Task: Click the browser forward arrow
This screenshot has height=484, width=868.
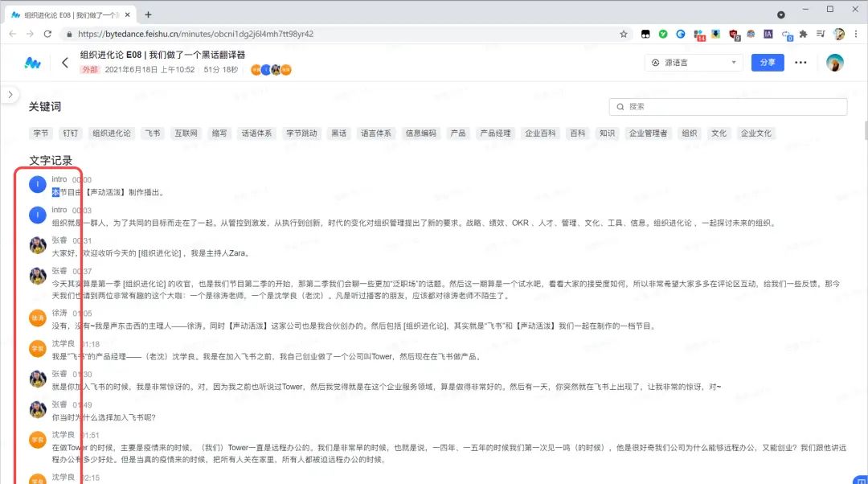Action: coord(30,34)
